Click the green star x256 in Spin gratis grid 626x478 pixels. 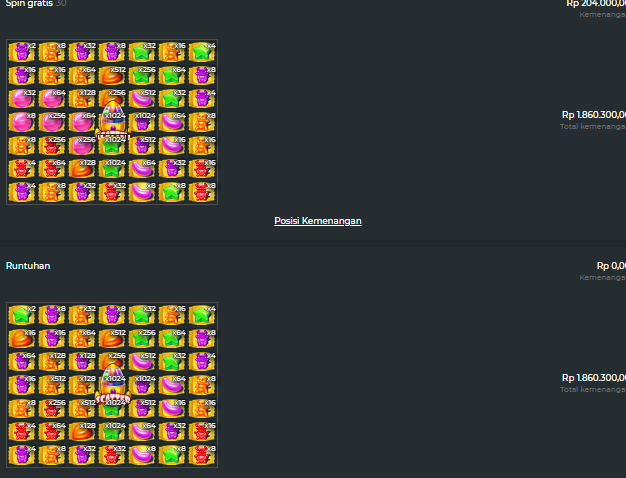[142, 75]
